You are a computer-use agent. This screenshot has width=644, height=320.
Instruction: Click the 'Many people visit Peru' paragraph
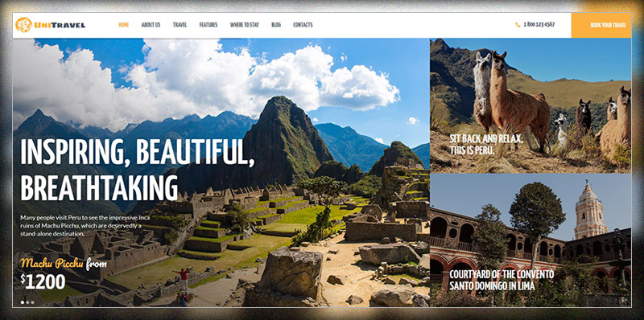pos(85,225)
